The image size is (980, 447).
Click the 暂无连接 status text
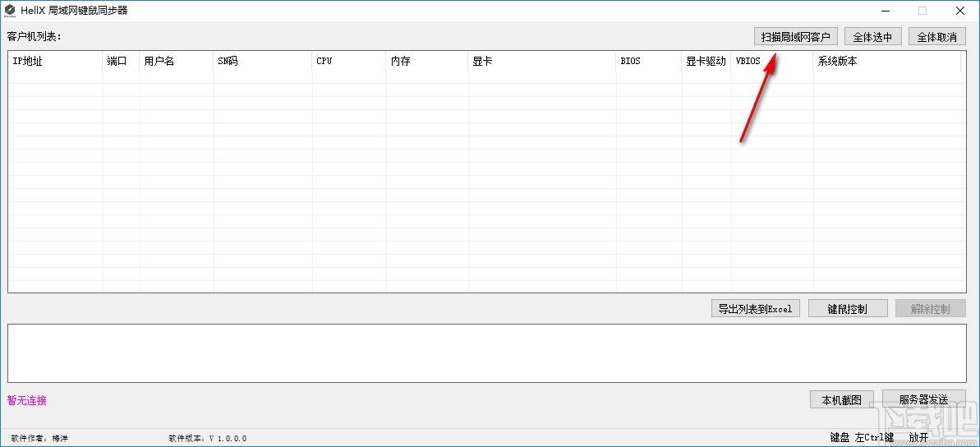point(27,400)
